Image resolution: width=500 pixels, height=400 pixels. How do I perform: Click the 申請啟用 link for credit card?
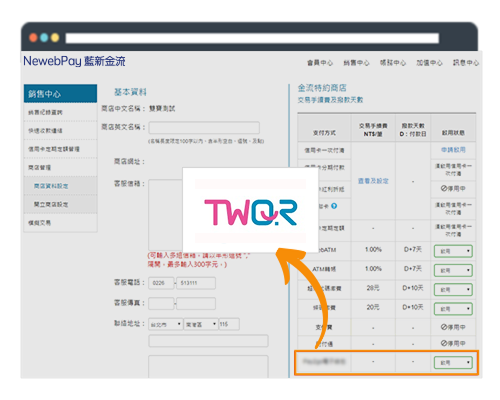(453, 150)
